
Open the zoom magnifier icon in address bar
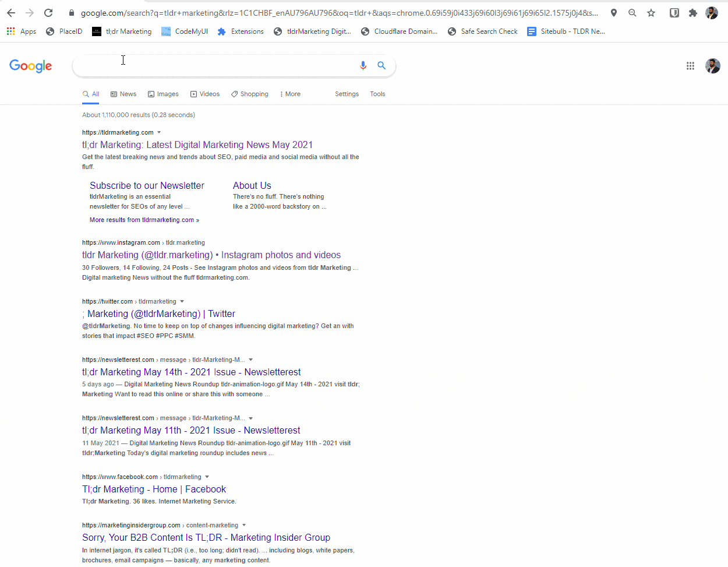pyautogui.click(x=632, y=13)
